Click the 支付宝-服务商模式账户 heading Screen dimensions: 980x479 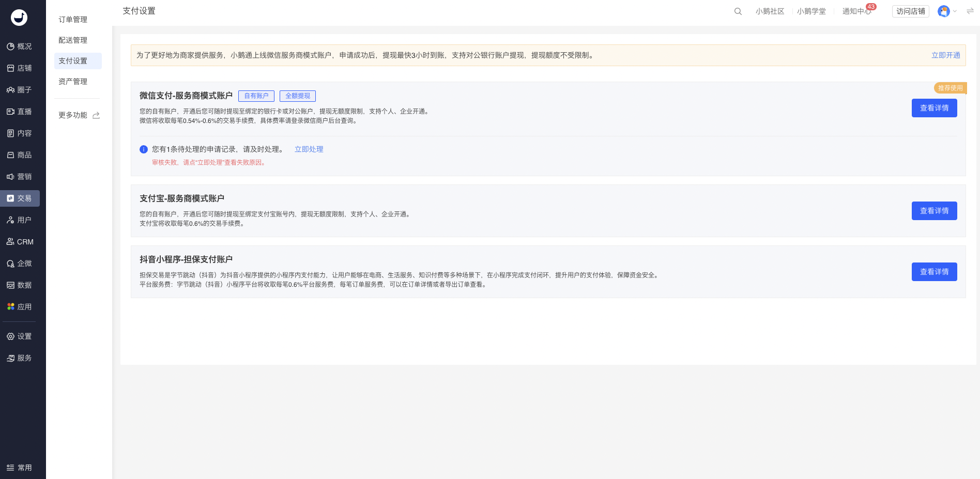[x=182, y=198]
